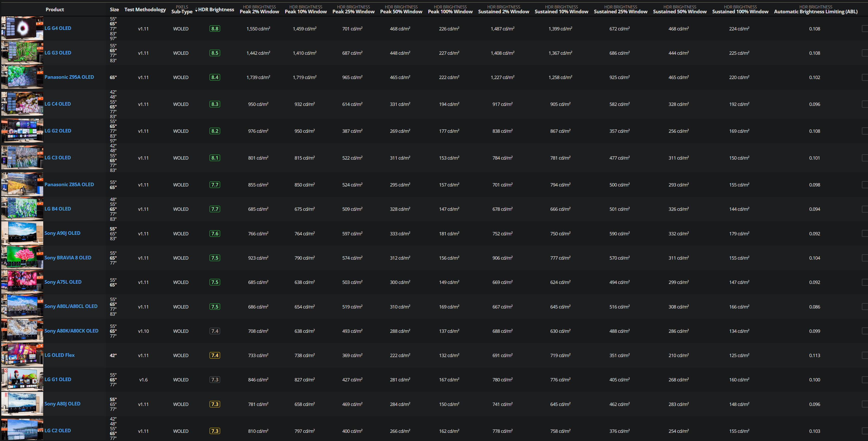Sort by the Pixels Sub-Type column header

click(182, 9)
